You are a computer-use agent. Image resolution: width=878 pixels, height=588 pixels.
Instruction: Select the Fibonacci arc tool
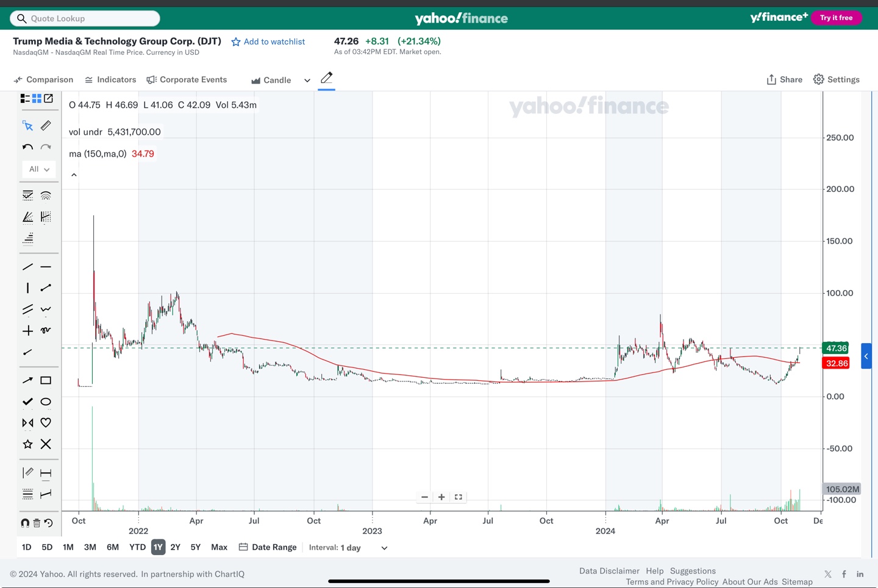46,196
